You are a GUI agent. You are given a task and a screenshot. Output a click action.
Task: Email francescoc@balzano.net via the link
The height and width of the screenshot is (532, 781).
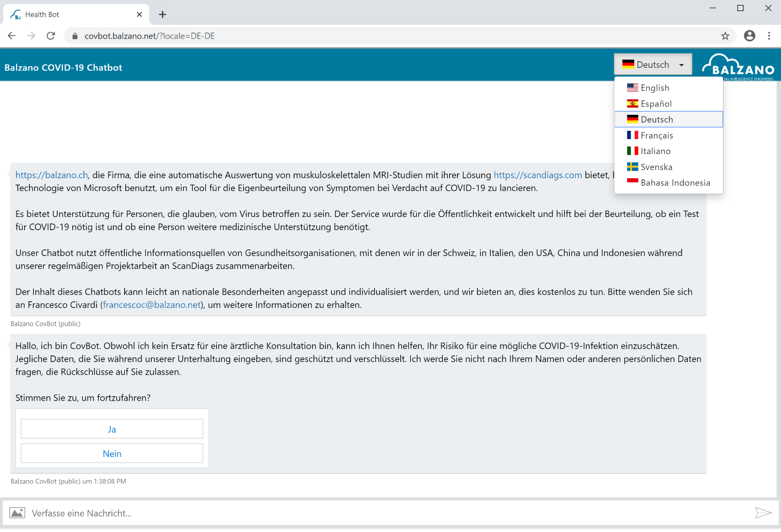(152, 305)
